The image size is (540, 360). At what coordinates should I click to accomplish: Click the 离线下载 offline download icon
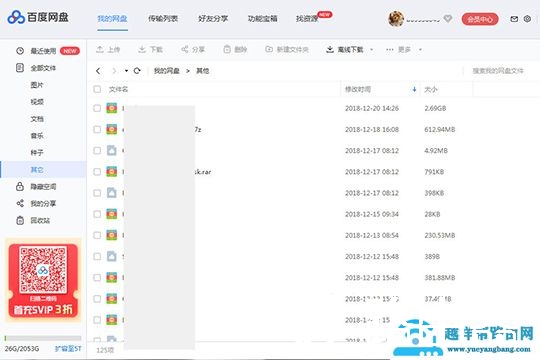(x=330, y=49)
